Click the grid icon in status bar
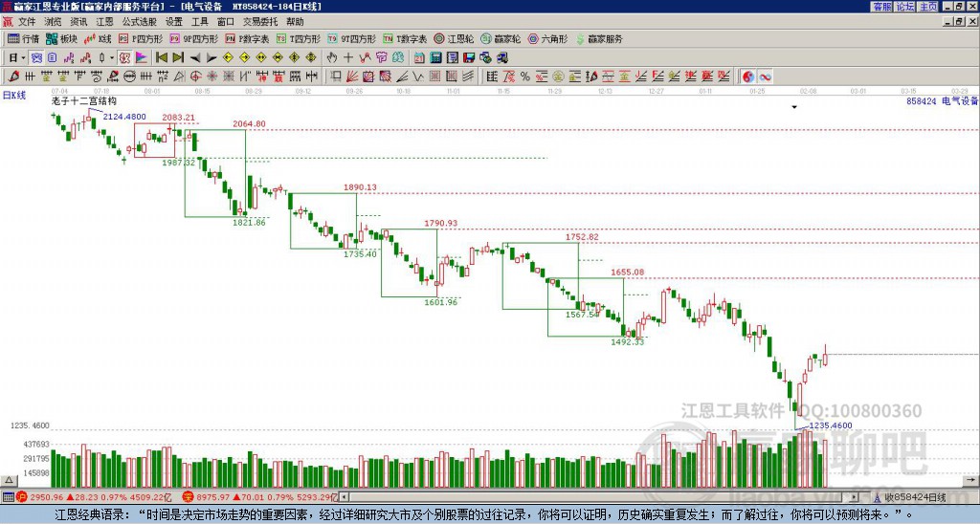 pyautogui.click(x=8, y=497)
